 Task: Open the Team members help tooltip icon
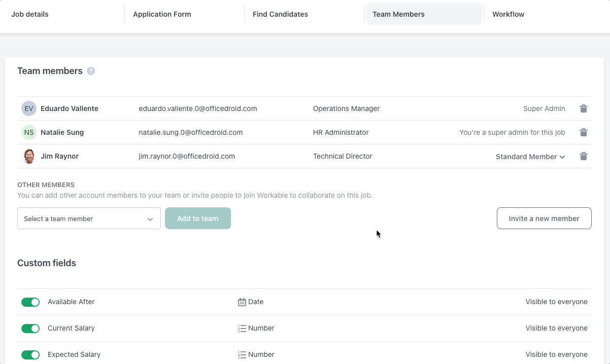click(91, 71)
